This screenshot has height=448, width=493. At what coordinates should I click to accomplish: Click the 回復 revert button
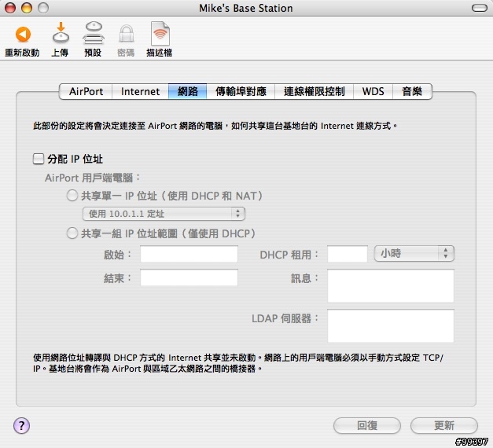pos(367,426)
